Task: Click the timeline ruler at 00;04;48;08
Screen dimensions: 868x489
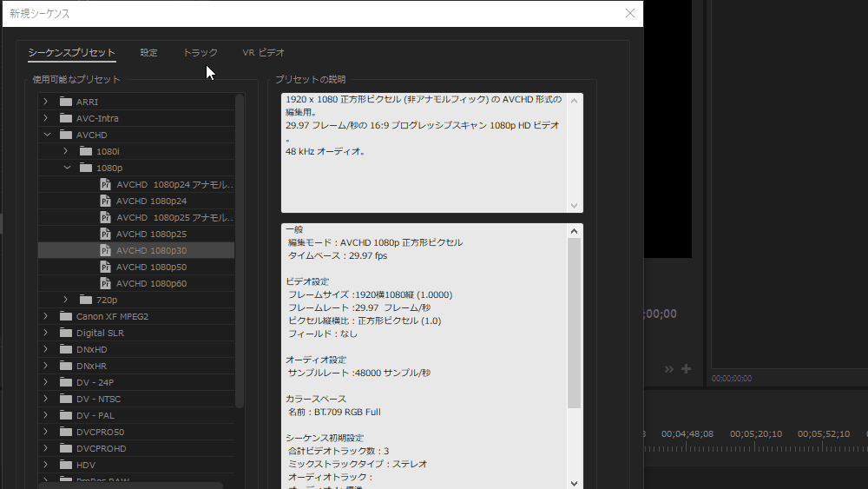Action: [x=687, y=434]
